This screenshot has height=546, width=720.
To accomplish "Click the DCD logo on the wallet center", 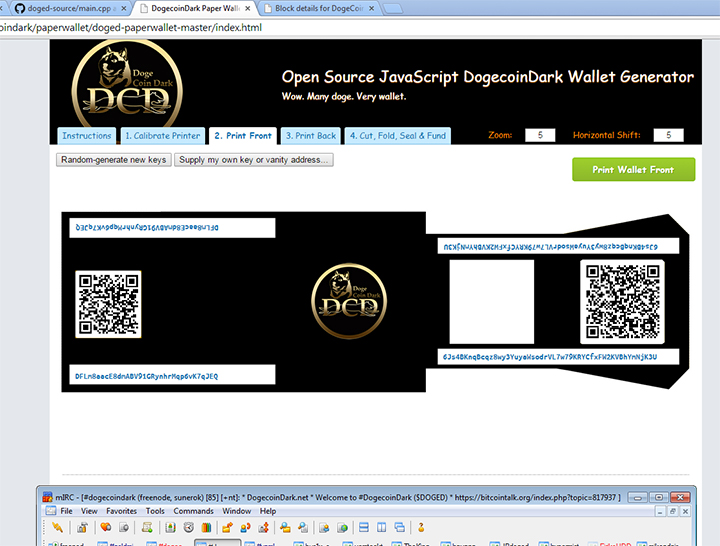I will click(349, 301).
